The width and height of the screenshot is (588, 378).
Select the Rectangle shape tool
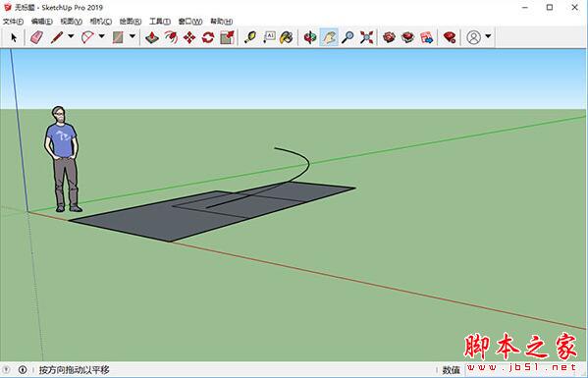(118, 37)
